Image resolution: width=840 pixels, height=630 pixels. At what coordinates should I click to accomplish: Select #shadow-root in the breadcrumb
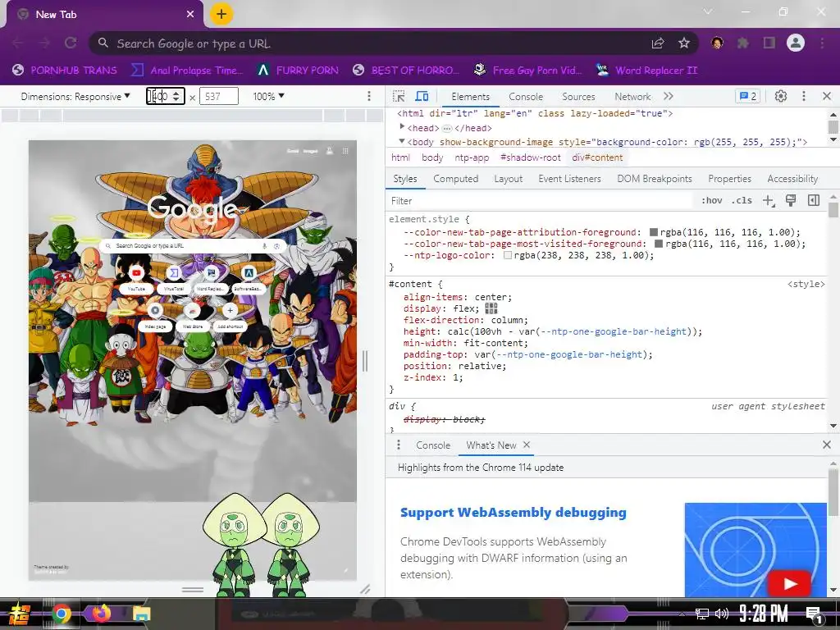click(531, 157)
